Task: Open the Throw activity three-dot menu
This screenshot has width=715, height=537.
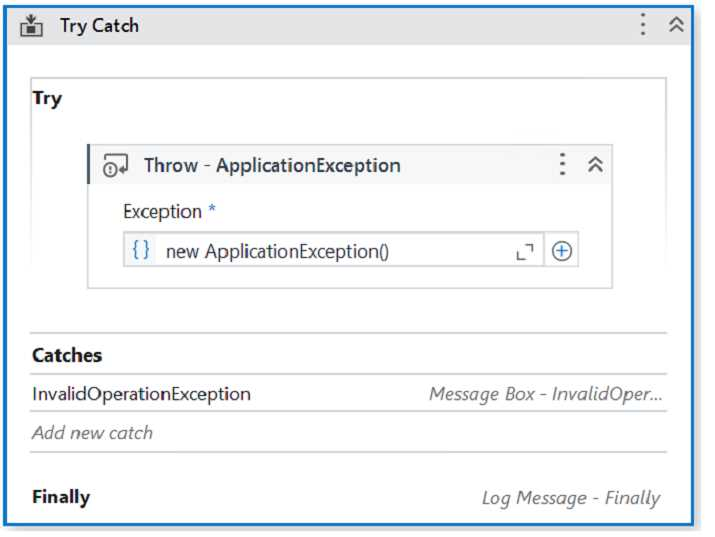Action: coord(563,165)
